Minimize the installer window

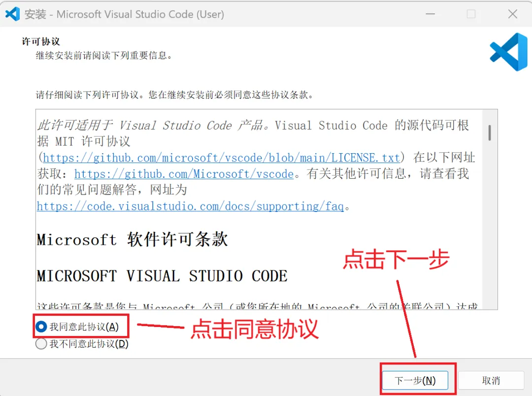[x=430, y=14]
